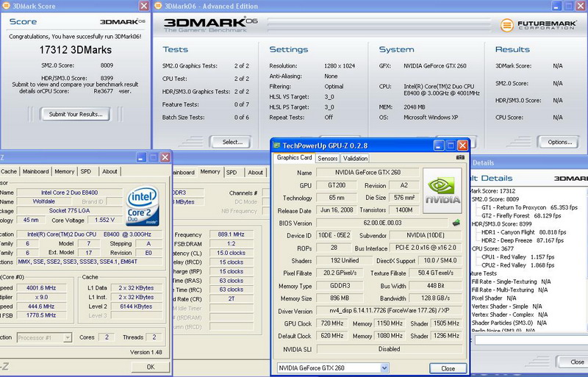Image resolution: width=588 pixels, height=377 pixels.
Task: Open the About tab in front CPU-Z window
Action: tap(110, 171)
